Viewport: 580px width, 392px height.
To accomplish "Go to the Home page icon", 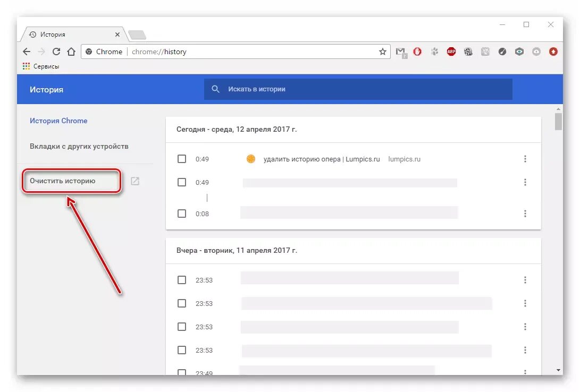I will point(71,52).
